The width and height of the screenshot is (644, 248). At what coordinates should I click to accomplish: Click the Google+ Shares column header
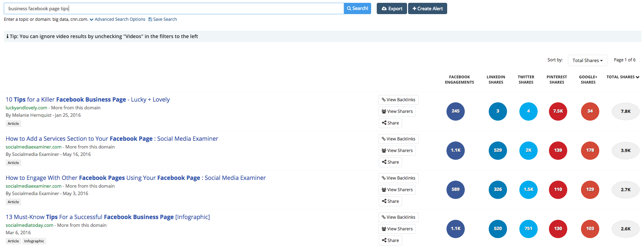[588, 79]
